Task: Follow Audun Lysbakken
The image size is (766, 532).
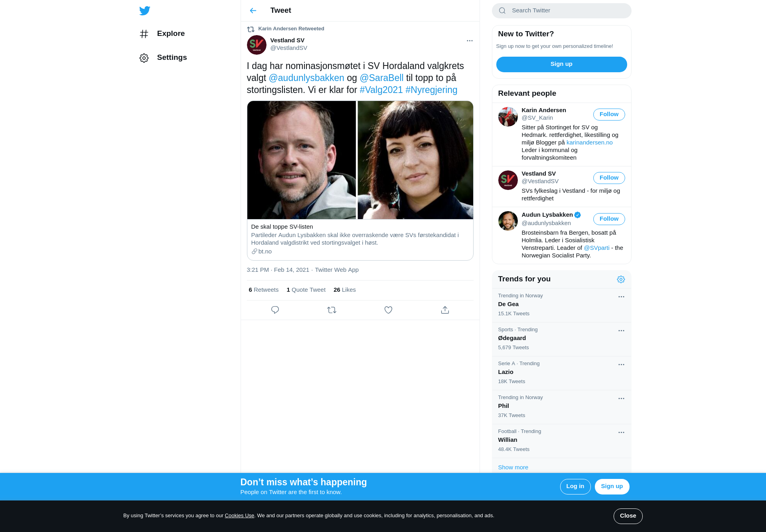Action: click(609, 219)
